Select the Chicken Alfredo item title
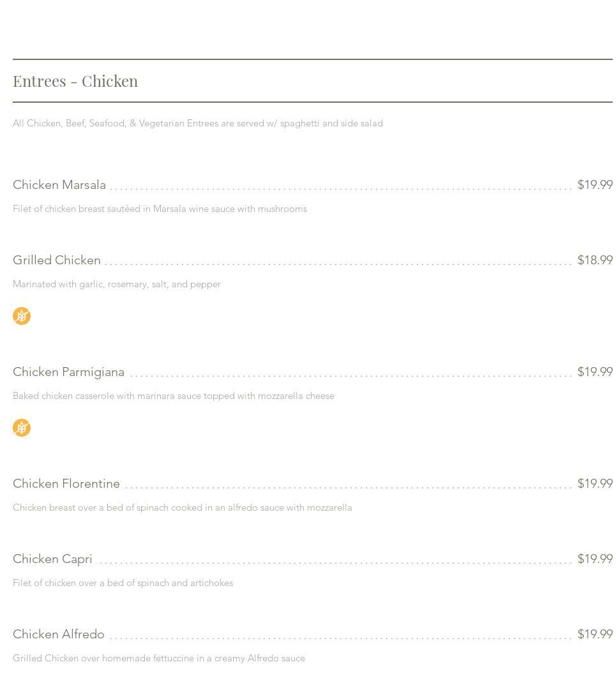 [x=59, y=634]
